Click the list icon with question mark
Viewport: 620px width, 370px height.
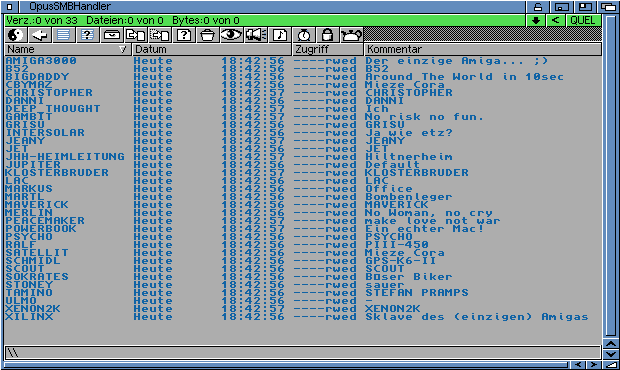coord(87,35)
